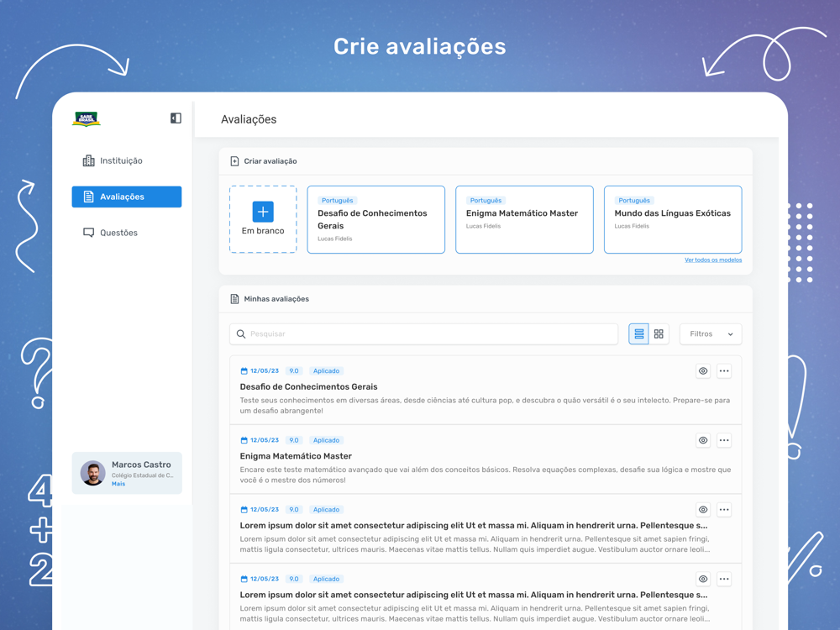Click the Mais link under Marcos Castro
Image resolution: width=840 pixels, height=630 pixels.
tap(118, 484)
